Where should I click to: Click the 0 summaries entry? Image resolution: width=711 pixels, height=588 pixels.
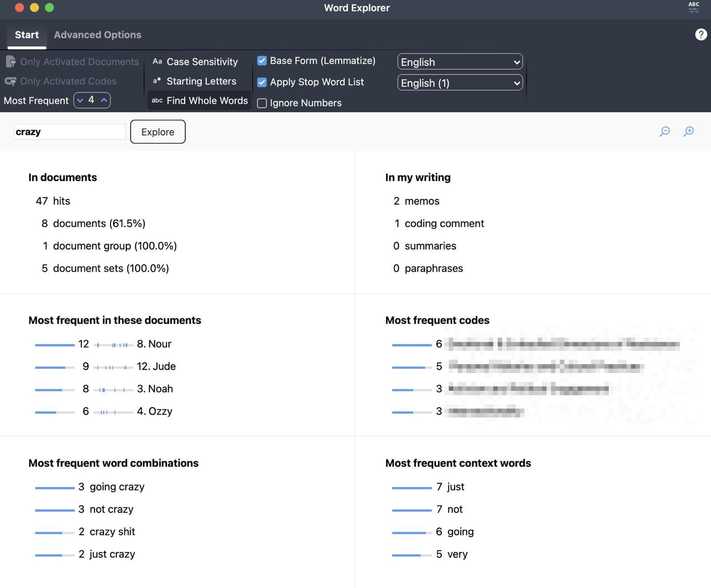pyautogui.click(x=424, y=246)
